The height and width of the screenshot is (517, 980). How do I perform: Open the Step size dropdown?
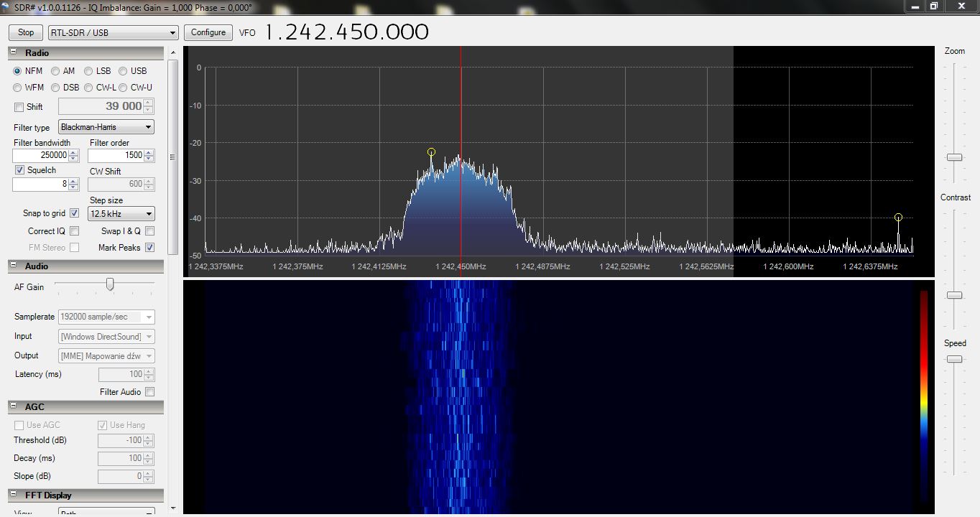click(x=121, y=214)
